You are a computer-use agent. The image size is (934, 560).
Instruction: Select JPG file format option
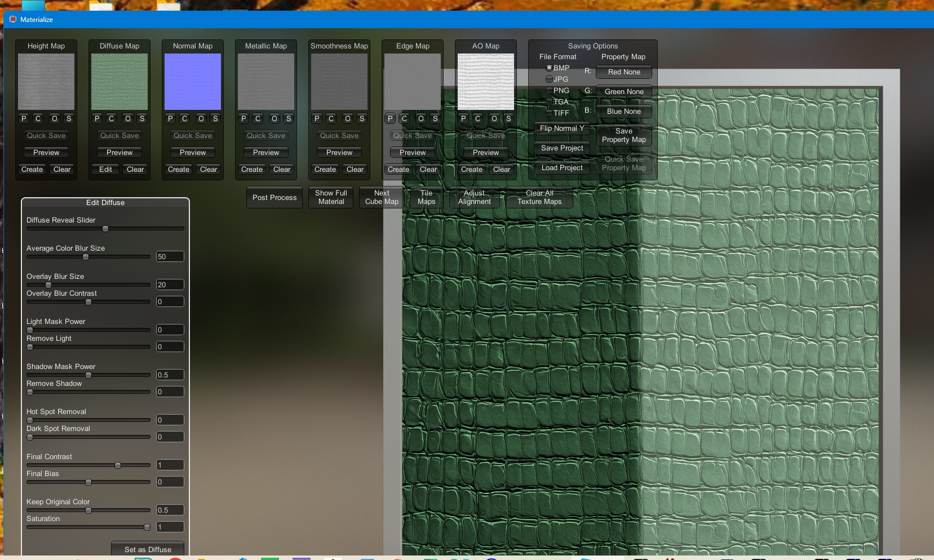pyautogui.click(x=550, y=79)
